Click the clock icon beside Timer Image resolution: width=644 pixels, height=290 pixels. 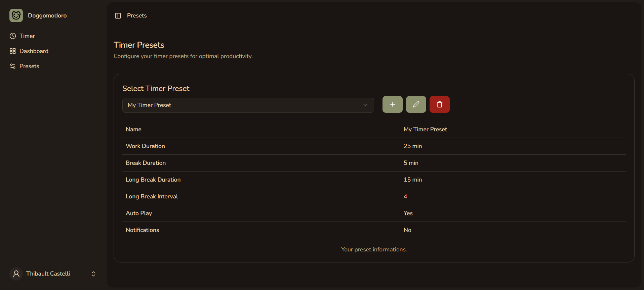tap(13, 36)
